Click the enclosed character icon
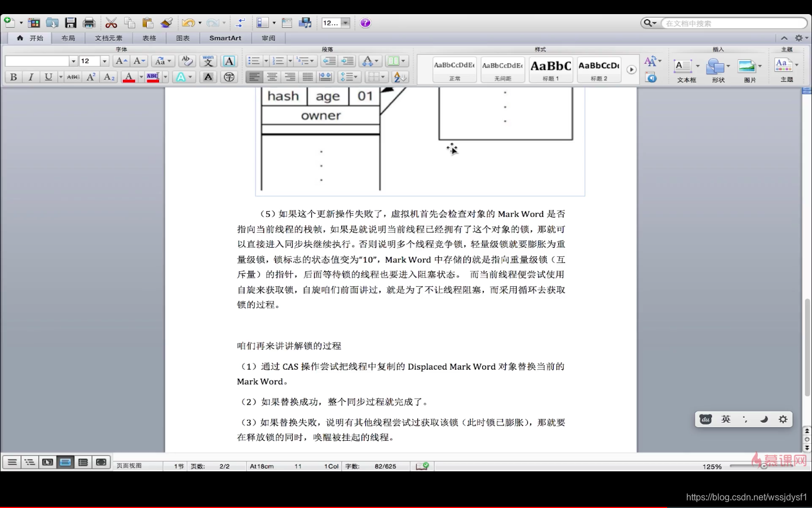The height and width of the screenshot is (508, 812). (229, 77)
